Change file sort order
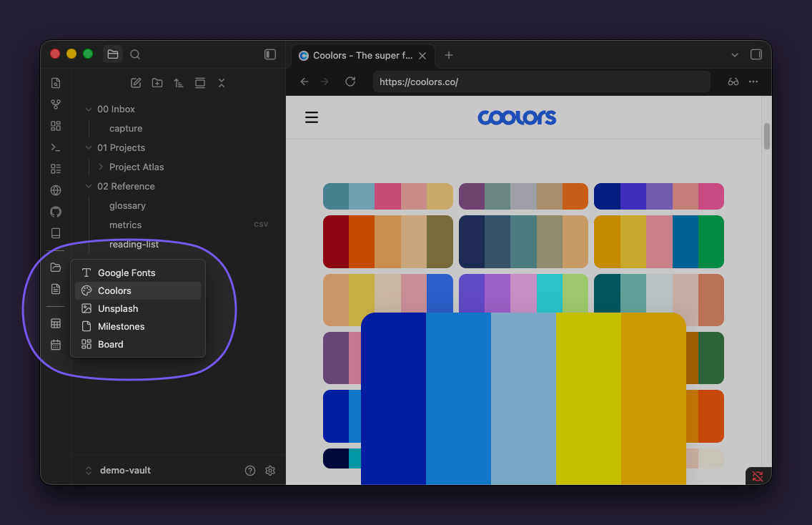The height and width of the screenshot is (525, 812). (x=179, y=83)
